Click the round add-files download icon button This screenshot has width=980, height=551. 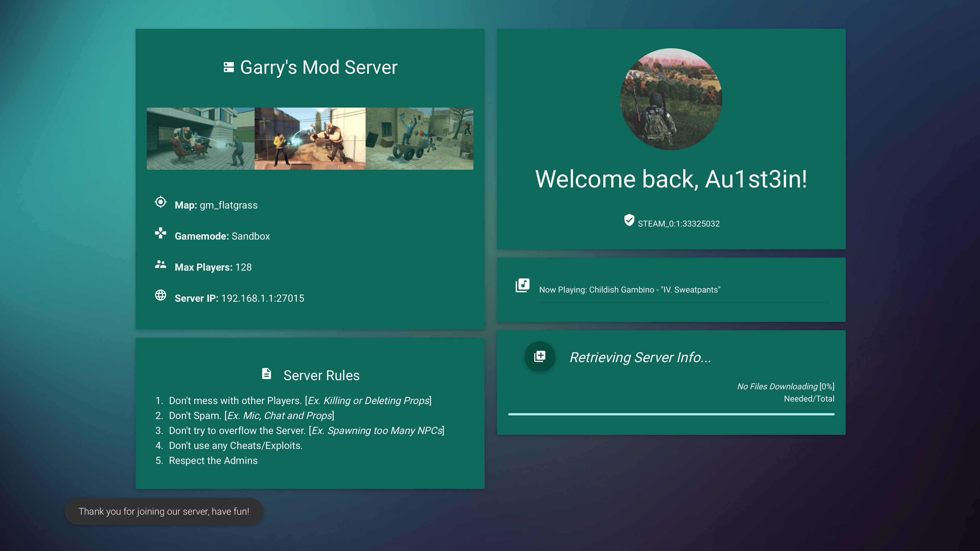click(540, 357)
